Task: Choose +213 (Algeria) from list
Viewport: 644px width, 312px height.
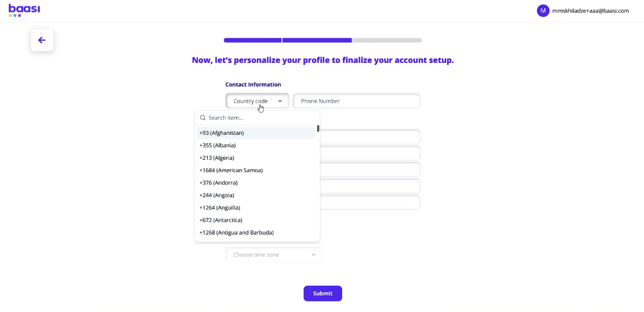Action: (x=217, y=158)
